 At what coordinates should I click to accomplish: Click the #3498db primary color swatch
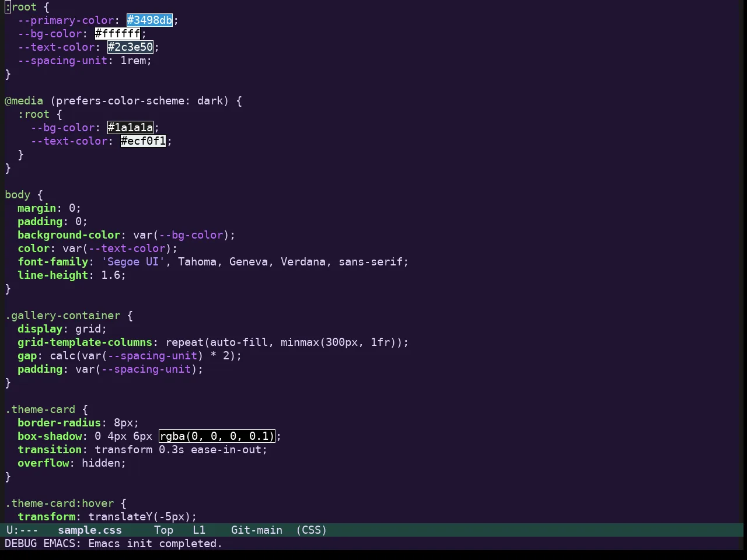(149, 20)
